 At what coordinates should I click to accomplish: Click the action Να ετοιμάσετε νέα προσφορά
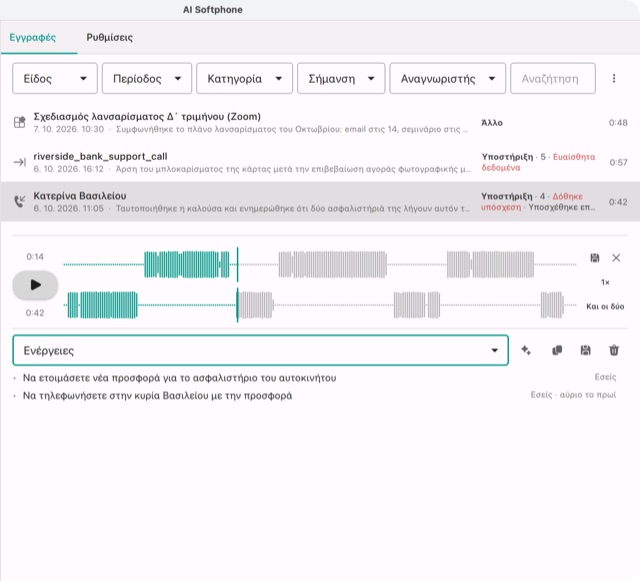point(180,378)
